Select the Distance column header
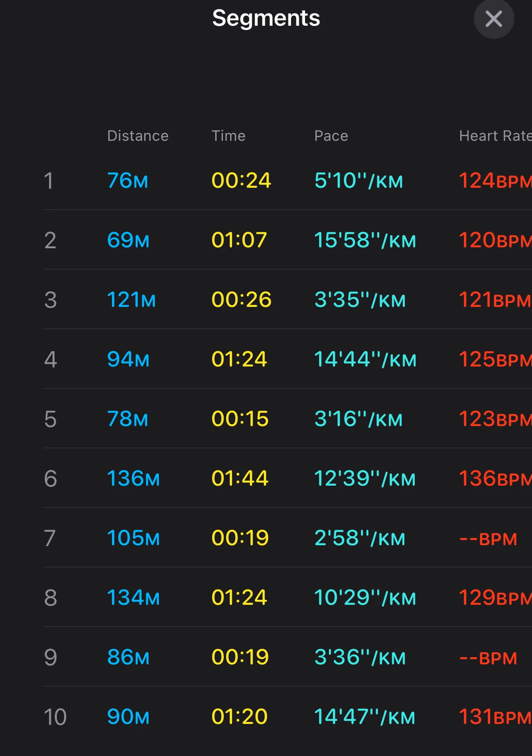This screenshot has width=532, height=756. (138, 136)
